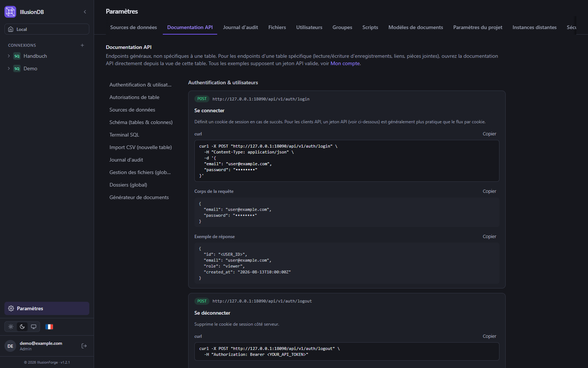Click the logout endpoint URL text
588x368 pixels.
pyautogui.click(x=262, y=301)
